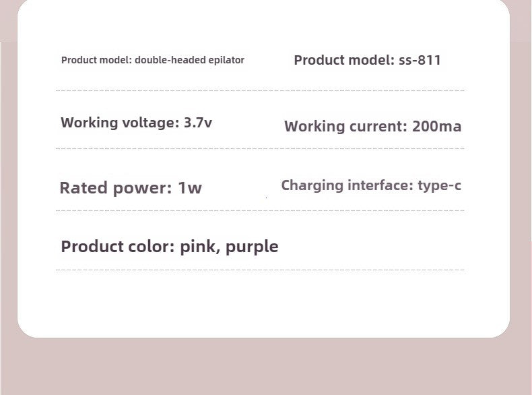
Task: Click the 'Rated power: 1w' text
Action: point(131,188)
